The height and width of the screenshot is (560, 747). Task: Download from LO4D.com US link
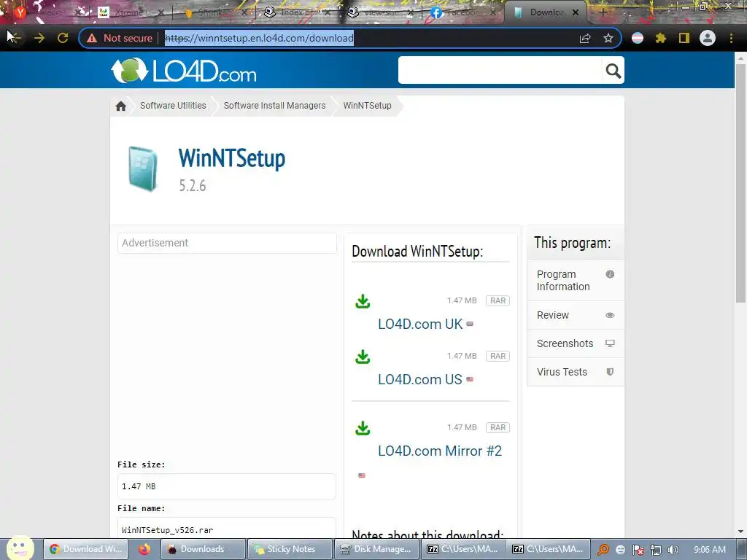coord(419,379)
